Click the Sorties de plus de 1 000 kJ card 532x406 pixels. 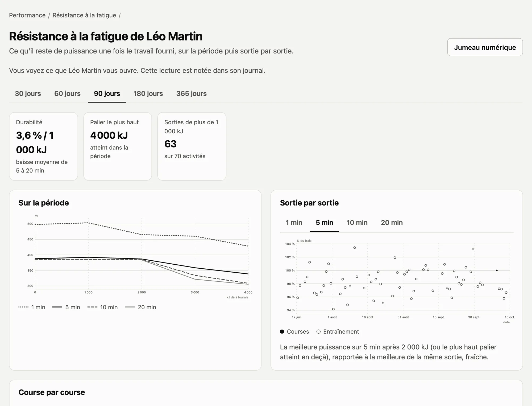[x=192, y=146]
